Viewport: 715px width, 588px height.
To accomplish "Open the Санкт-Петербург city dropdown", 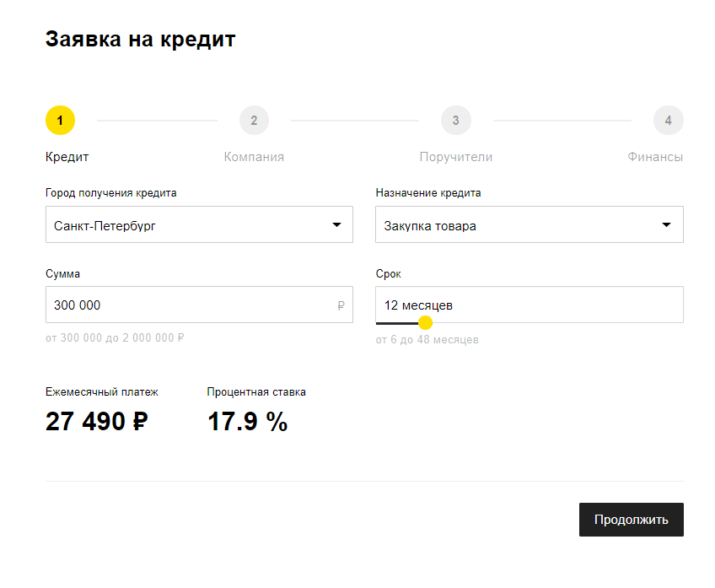I will tap(199, 224).
